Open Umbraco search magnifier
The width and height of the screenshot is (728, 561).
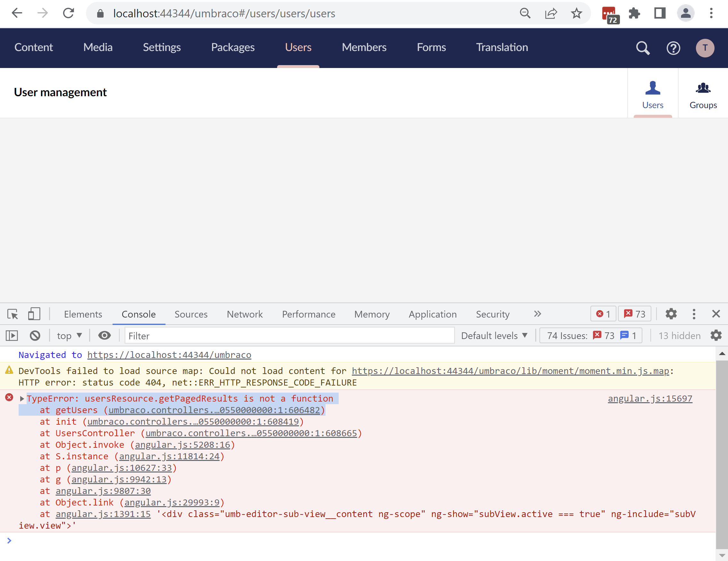tap(643, 48)
